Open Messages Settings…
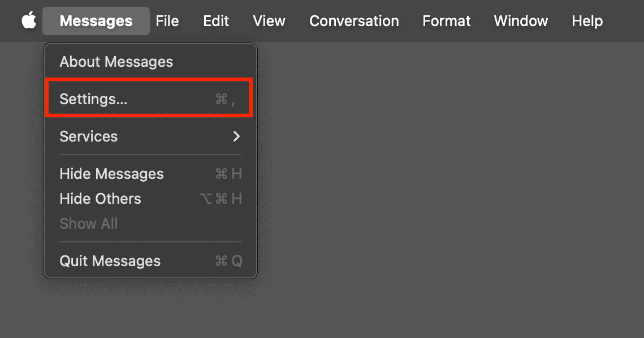This screenshot has width=644, height=338. (x=94, y=99)
